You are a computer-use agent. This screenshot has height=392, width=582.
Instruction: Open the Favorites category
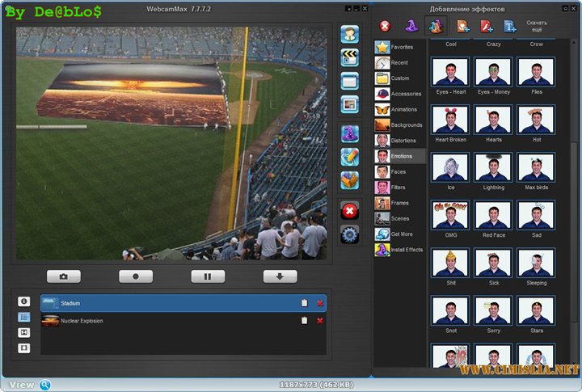[400, 47]
